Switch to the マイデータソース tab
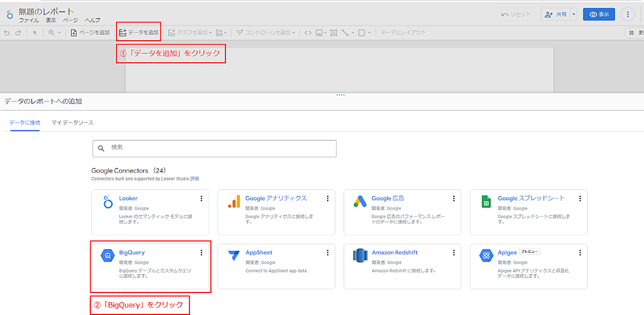This screenshot has width=644, height=315. pyautogui.click(x=72, y=122)
